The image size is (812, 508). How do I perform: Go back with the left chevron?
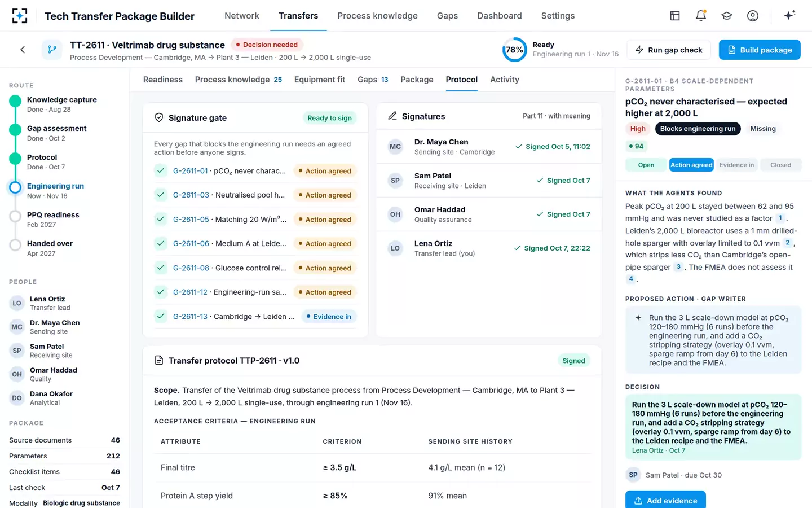pyautogui.click(x=23, y=50)
